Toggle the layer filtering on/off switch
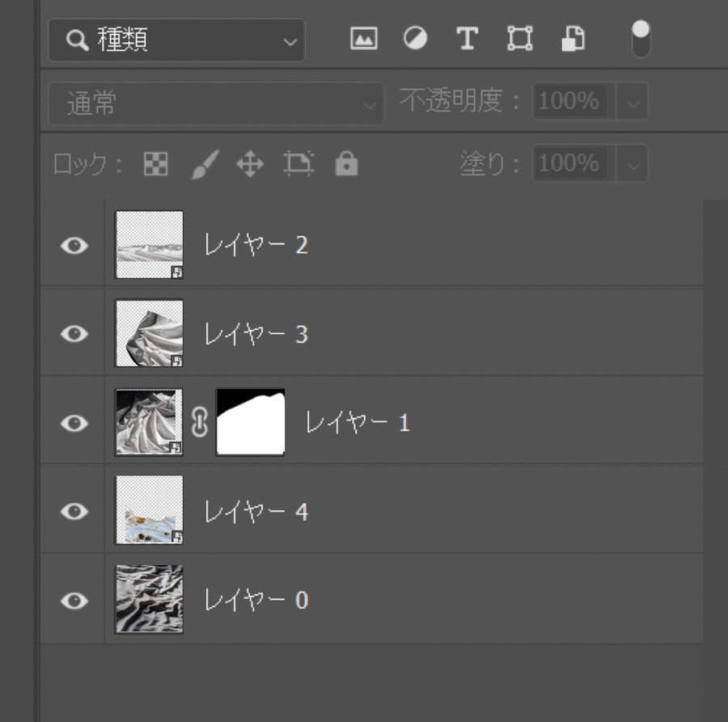Screen dimensions: 728x722 click(641, 39)
